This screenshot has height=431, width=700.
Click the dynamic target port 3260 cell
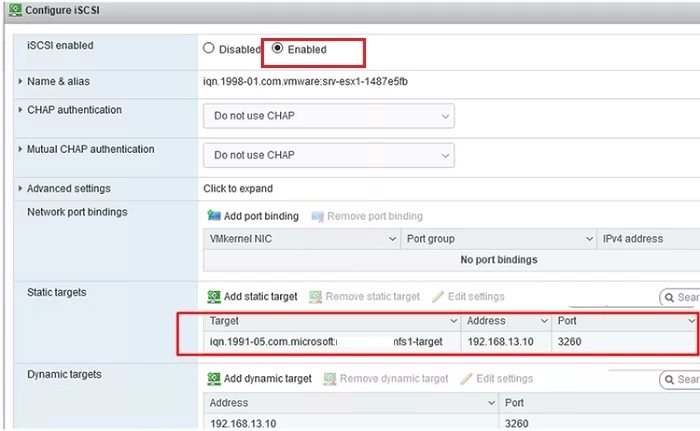pyautogui.click(x=517, y=423)
